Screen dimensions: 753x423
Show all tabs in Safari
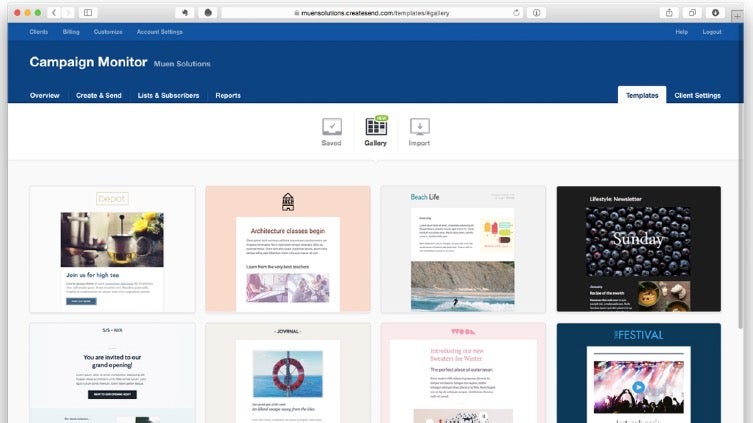tap(692, 13)
